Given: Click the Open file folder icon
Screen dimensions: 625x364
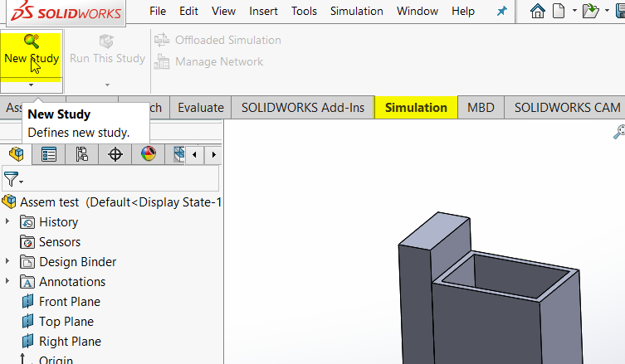Looking at the screenshot, I should click(x=590, y=11).
